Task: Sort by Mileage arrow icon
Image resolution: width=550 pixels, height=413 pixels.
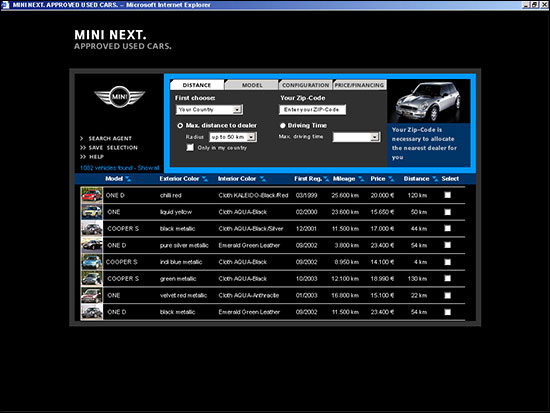Action: (361, 179)
